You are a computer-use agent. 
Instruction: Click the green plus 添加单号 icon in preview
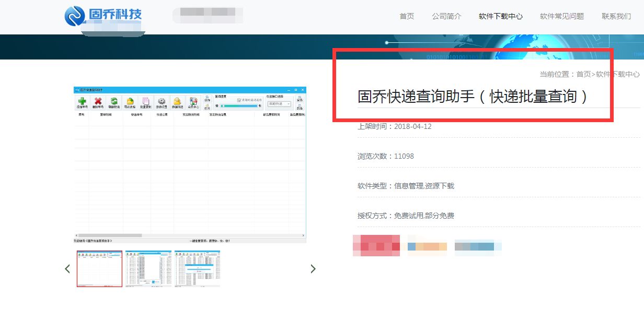(x=82, y=102)
